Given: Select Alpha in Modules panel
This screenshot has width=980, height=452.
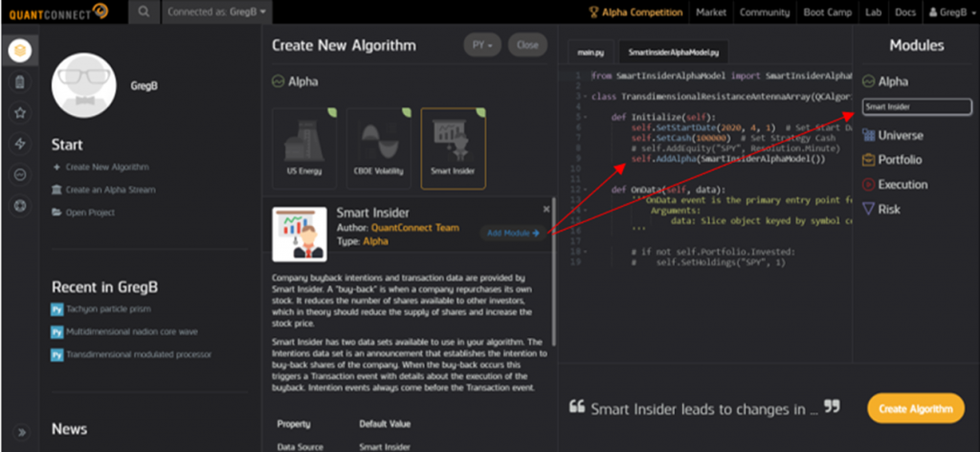Looking at the screenshot, I should 885,81.
